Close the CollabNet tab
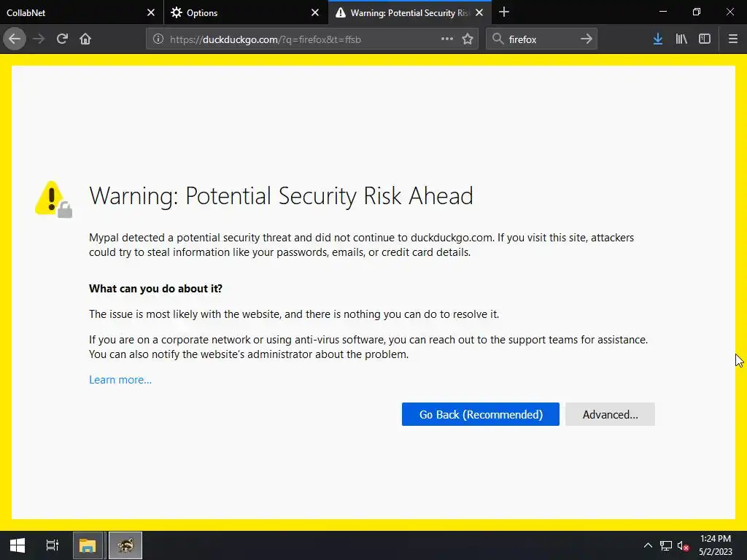Screen dimensions: 747x560 pos(151,13)
